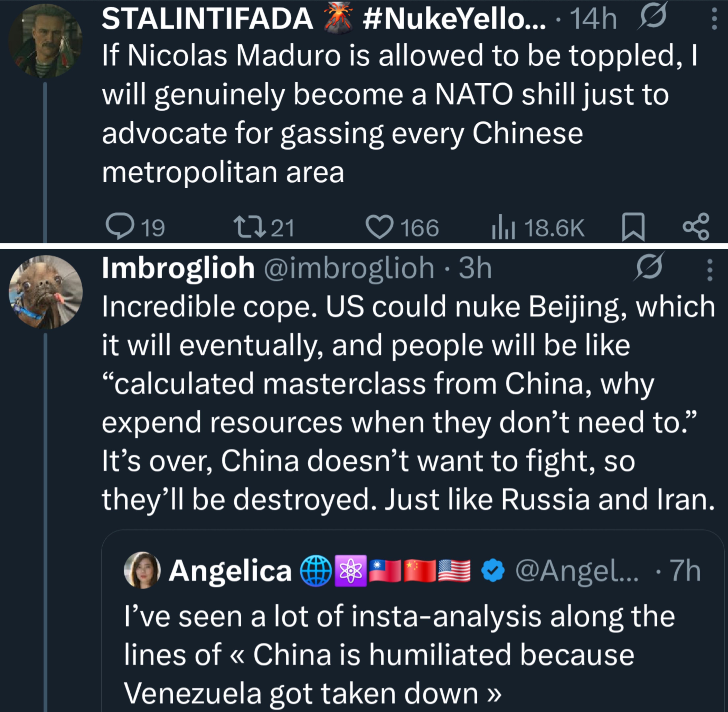Visit the STALINTIFADA display name profile
This screenshot has width=728, height=712.
click(x=207, y=19)
